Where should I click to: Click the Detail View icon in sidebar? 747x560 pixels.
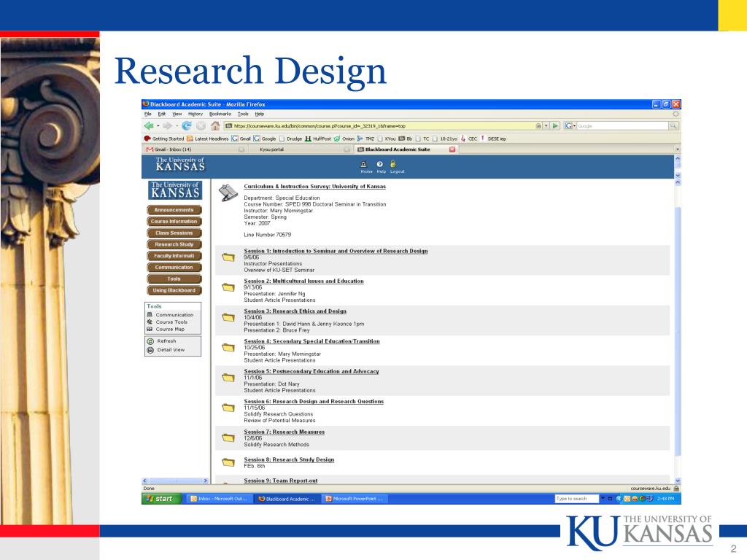click(150, 350)
